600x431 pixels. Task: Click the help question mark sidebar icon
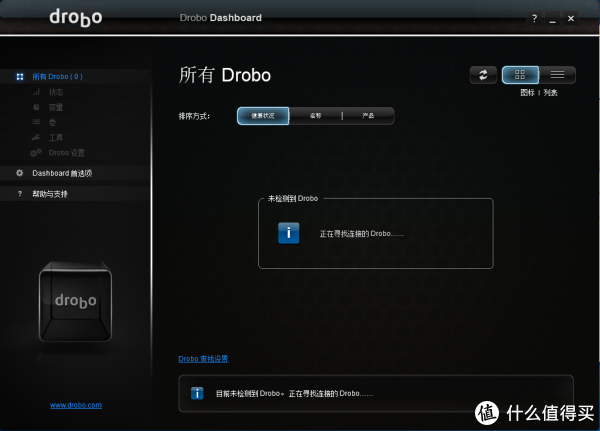point(20,194)
